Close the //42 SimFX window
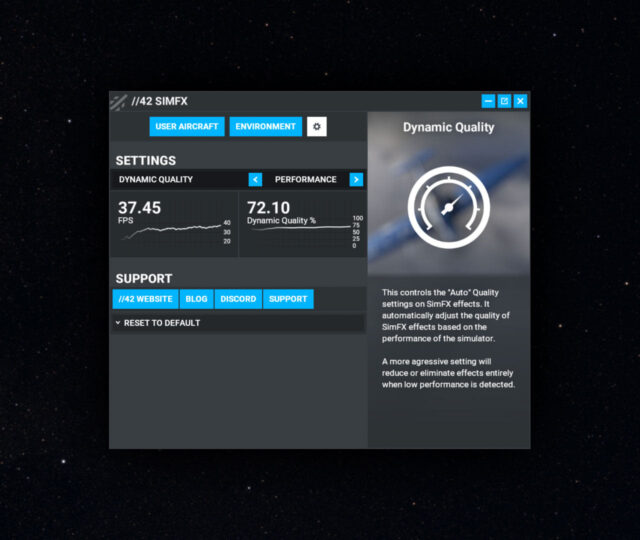The image size is (640, 540). (520, 101)
